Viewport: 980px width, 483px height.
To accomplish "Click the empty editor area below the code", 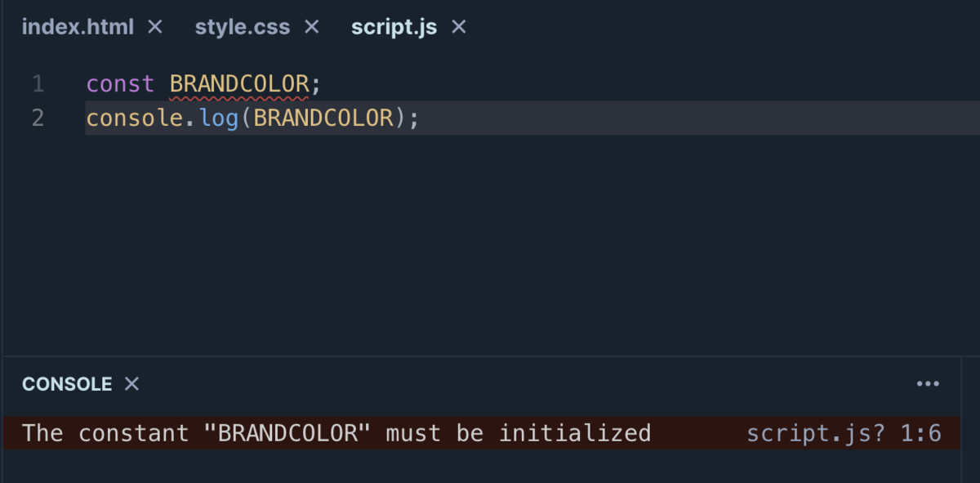I will point(490,245).
